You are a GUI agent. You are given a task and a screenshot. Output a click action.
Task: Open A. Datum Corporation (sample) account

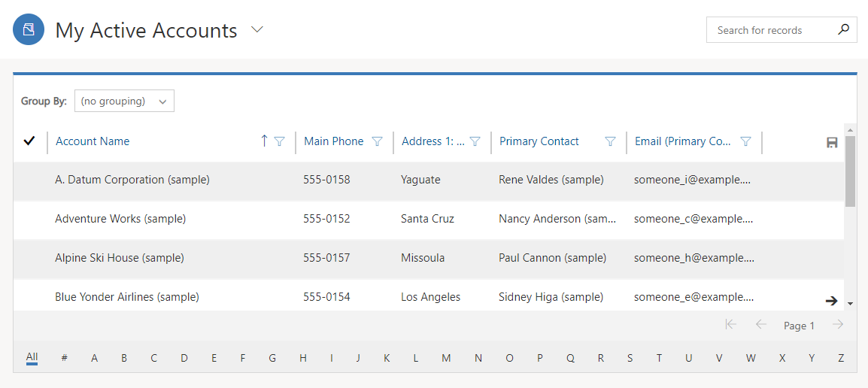tap(132, 180)
